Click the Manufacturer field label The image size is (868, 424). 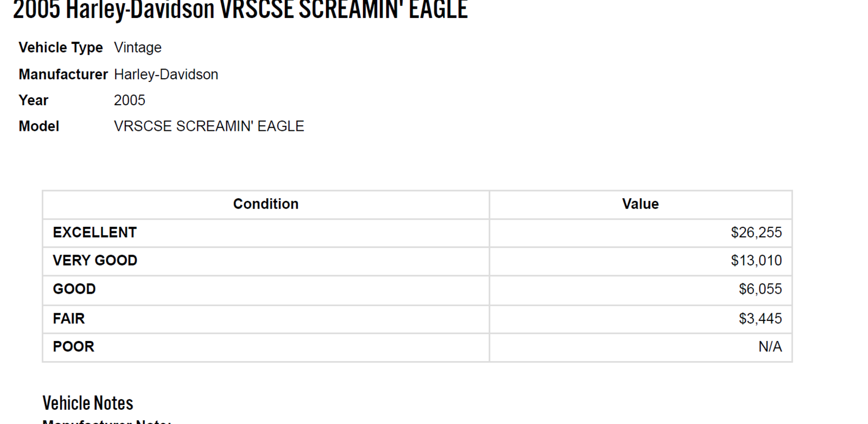pyautogui.click(x=63, y=74)
